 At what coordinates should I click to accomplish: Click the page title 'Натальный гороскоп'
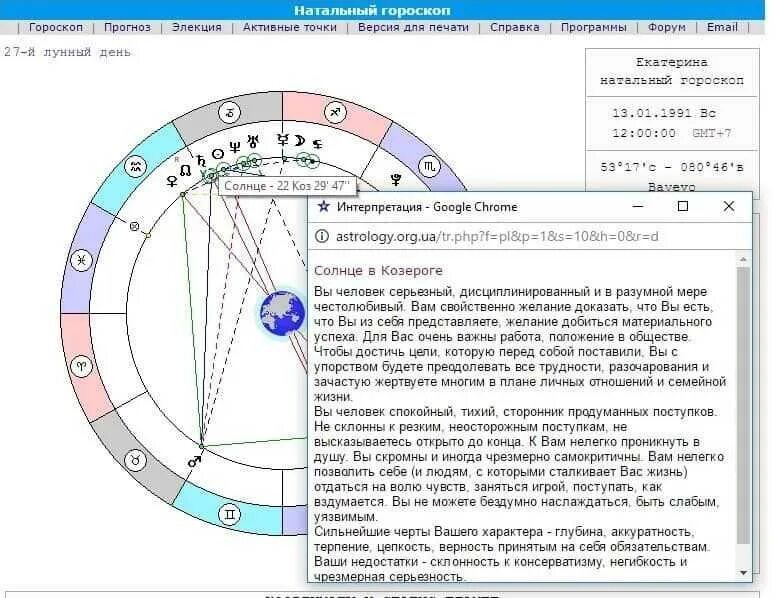click(x=372, y=10)
